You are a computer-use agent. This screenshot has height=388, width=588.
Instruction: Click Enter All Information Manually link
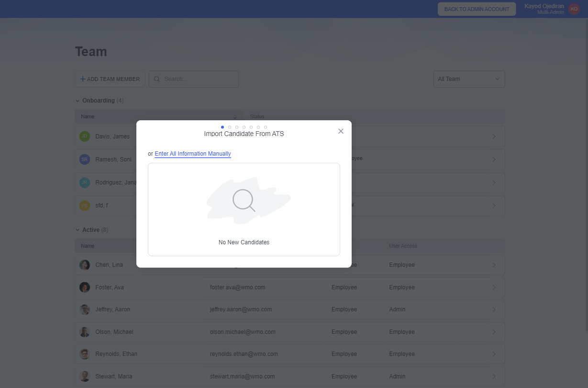(x=193, y=154)
